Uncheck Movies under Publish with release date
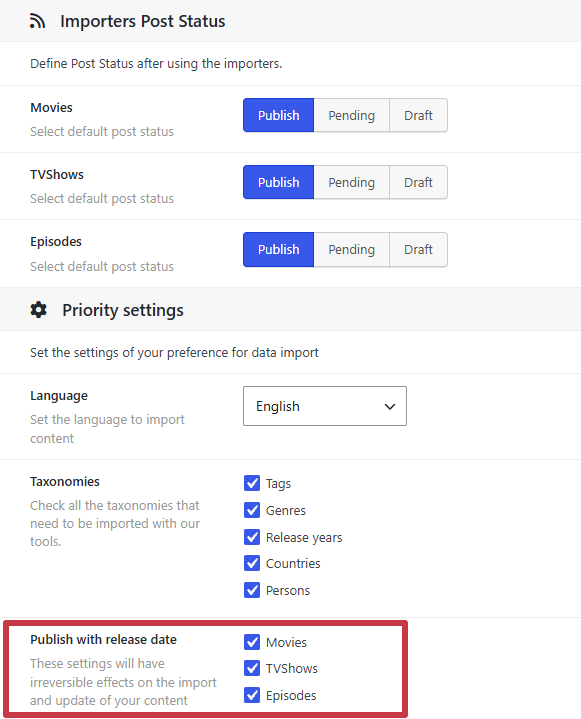Screen dimensions: 581x719 click(x=252, y=642)
